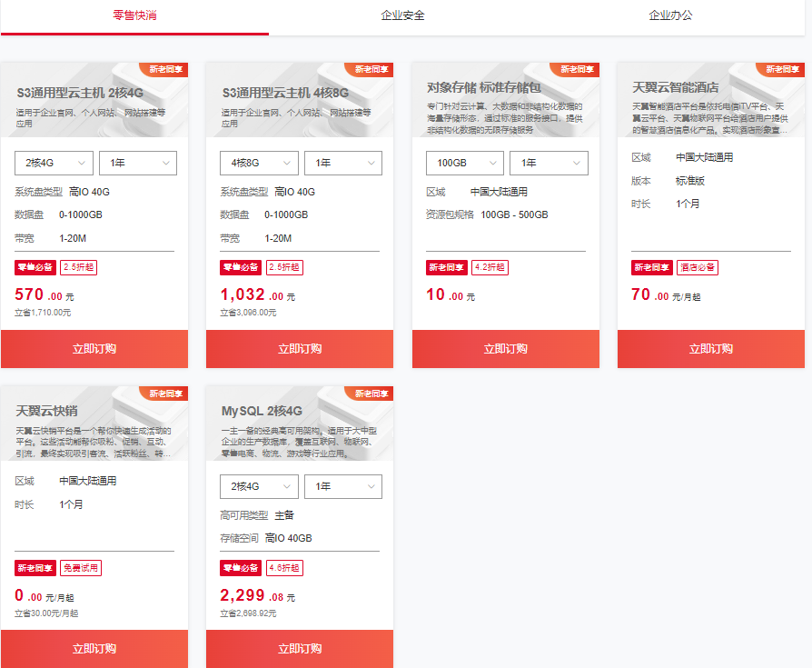
Task: Click the 零售必备 tag on S3 4核8G card
Action: [241, 267]
